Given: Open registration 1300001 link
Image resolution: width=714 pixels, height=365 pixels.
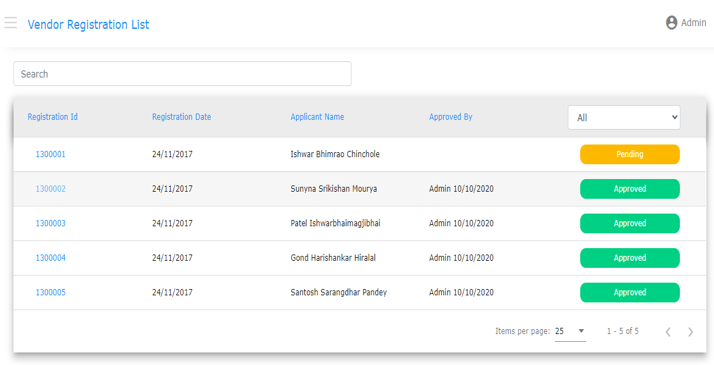Looking at the screenshot, I should (x=51, y=154).
